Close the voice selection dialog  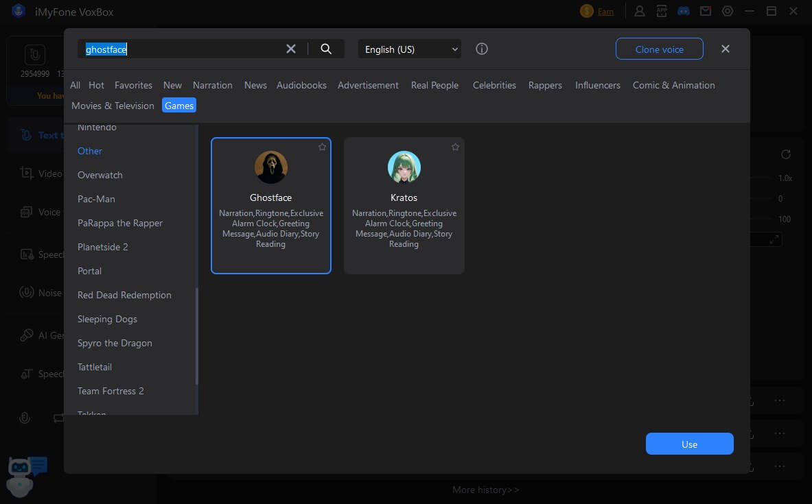[x=725, y=49]
